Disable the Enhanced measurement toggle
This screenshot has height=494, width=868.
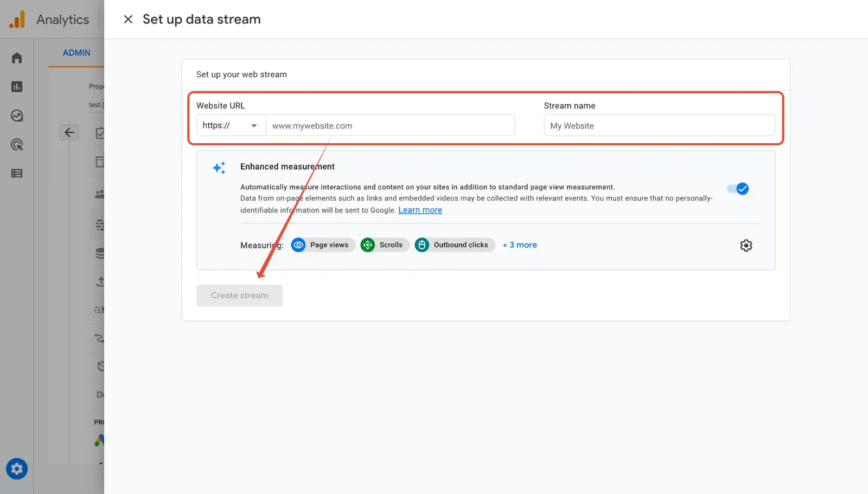[x=738, y=189]
